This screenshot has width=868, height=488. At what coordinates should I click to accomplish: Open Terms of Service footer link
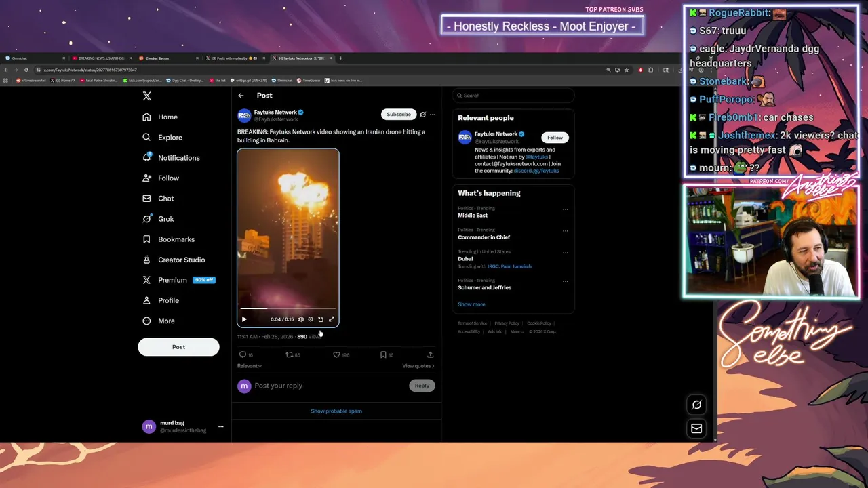tap(472, 323)
